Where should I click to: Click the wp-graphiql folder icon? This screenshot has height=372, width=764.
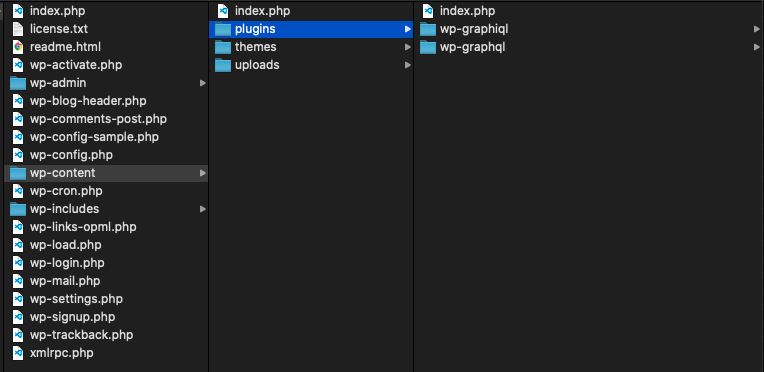[x=428, y=29]
